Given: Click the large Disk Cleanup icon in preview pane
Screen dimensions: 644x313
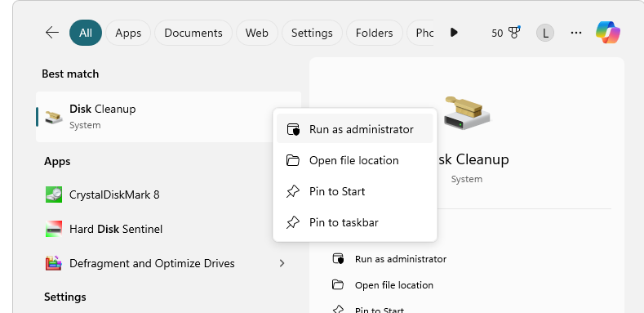Looking at the screenshot, I should 467,113.
